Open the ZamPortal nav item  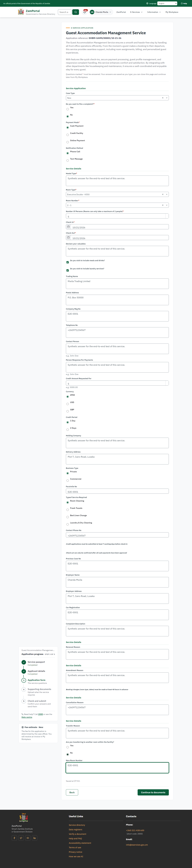click(121, 12)
